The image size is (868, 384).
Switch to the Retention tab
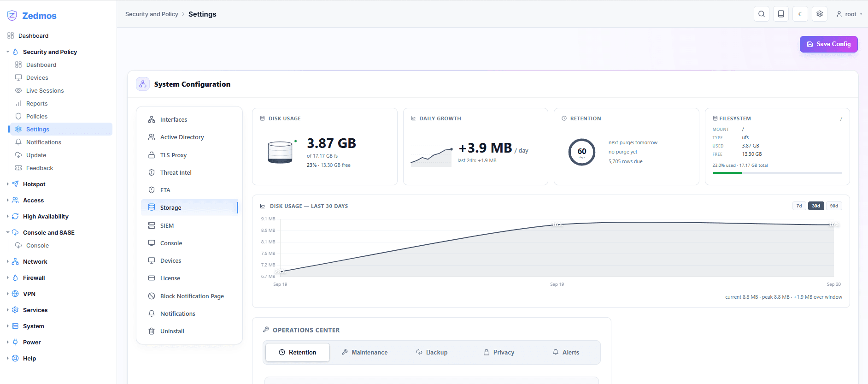click(x=298, y=352)
